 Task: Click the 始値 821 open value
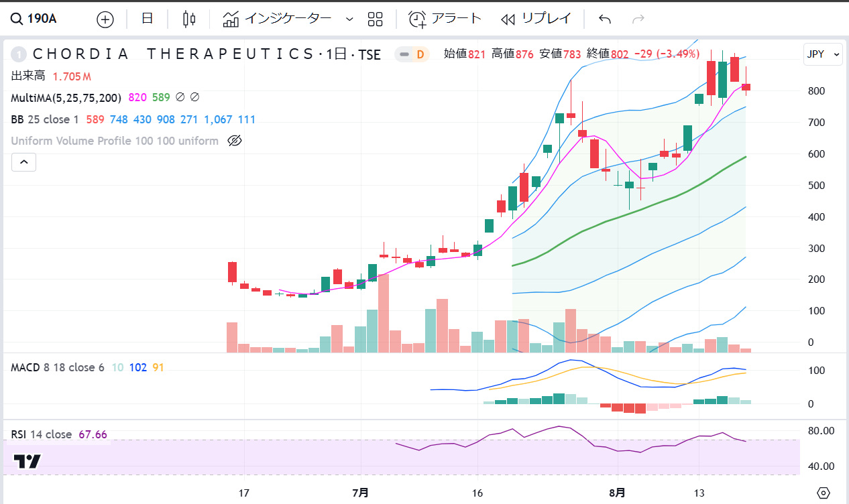pos(465,54)
